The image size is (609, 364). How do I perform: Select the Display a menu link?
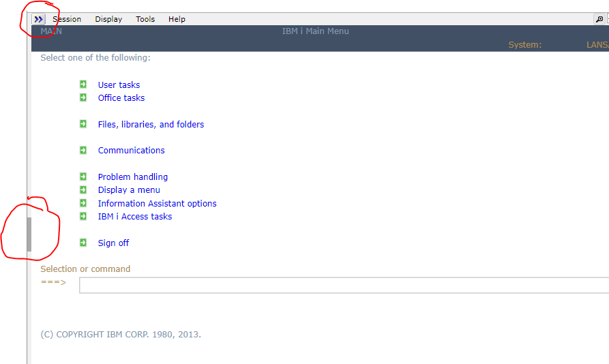[x=129, y=190]
